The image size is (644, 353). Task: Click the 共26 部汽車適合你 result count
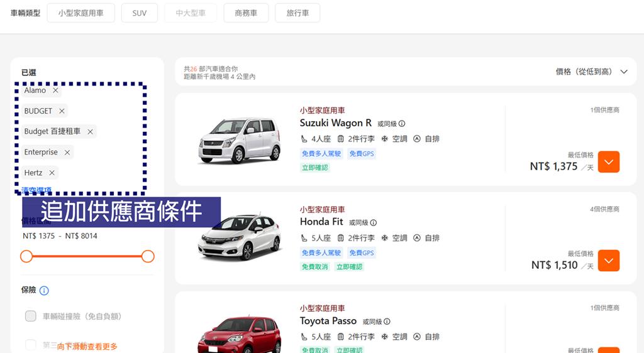click(x=211, y=69)
